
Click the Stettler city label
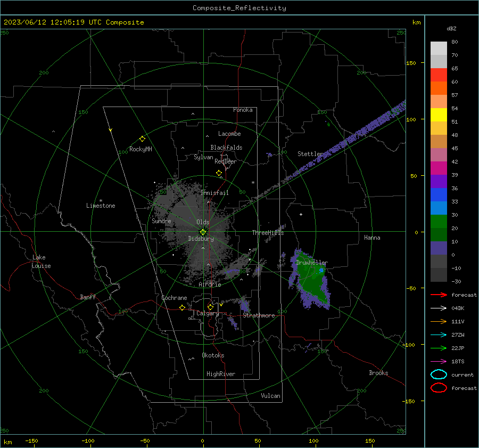click(310, 154)
